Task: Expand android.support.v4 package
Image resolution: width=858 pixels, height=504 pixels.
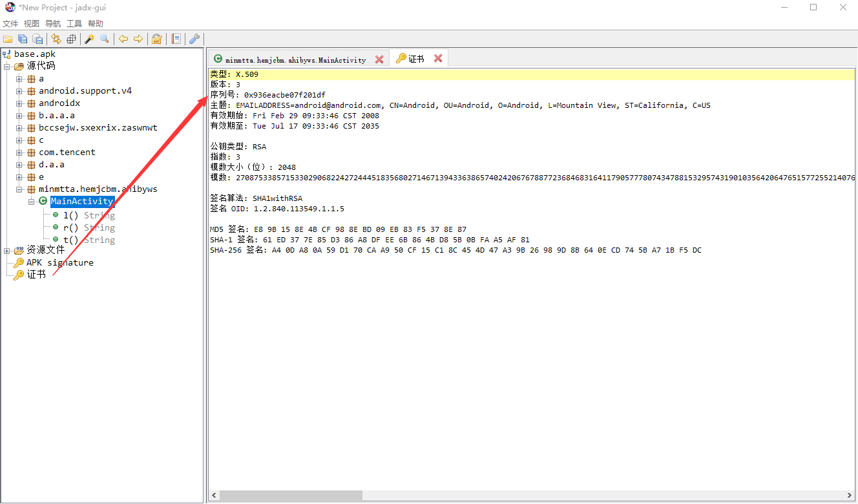Action: coord(19,91)
